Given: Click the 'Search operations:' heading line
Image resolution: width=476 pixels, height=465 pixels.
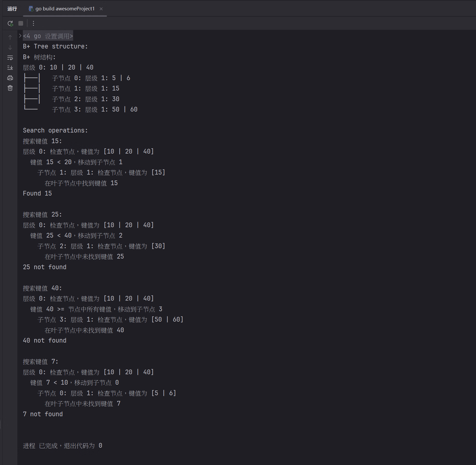Looking at the screenshot, I should [x=55, y=130].
